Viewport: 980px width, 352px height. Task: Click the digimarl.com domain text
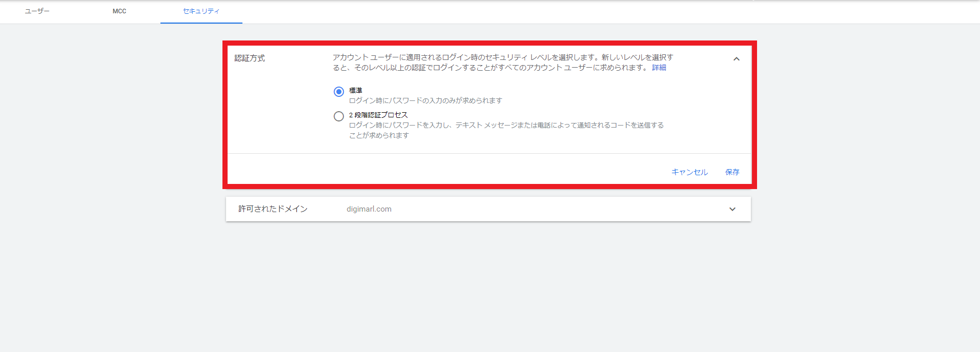[369, 209]
